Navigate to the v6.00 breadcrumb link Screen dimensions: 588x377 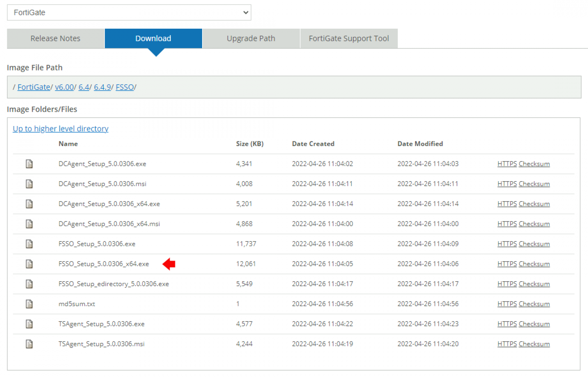click(x=64, y=87)
